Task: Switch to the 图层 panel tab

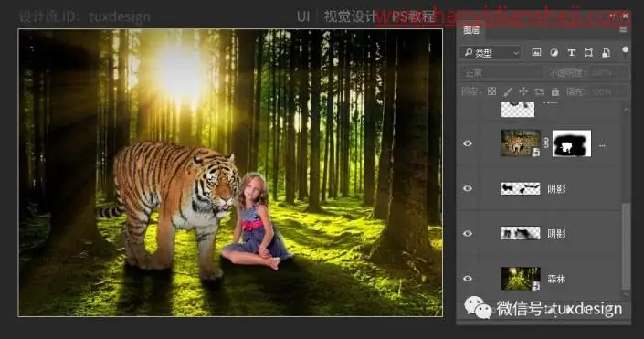Action: [471, 30]
